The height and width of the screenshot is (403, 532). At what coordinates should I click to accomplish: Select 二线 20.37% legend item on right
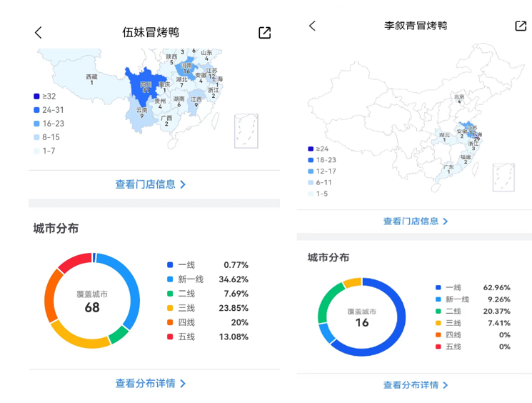tap(472, 311)
